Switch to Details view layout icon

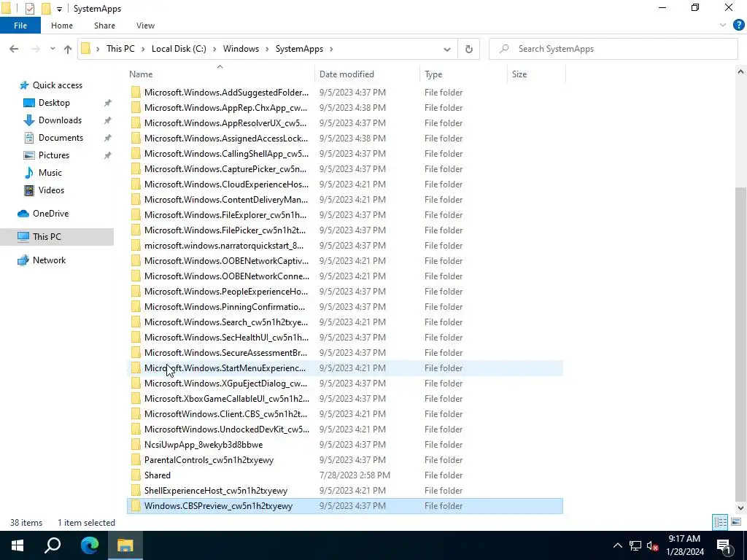tap(720, 522)
